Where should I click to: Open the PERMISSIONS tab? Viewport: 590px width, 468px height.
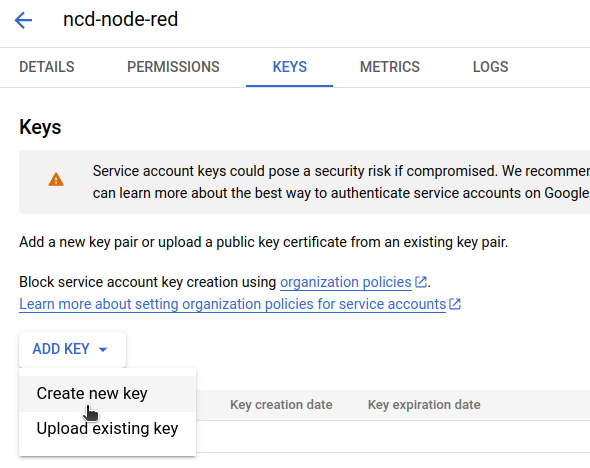(x=173, y=67)
